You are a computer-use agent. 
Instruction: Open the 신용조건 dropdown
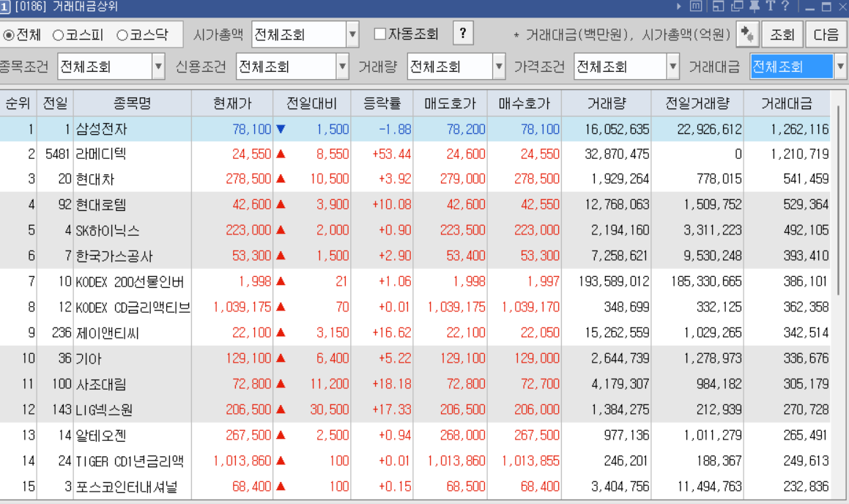342,67
